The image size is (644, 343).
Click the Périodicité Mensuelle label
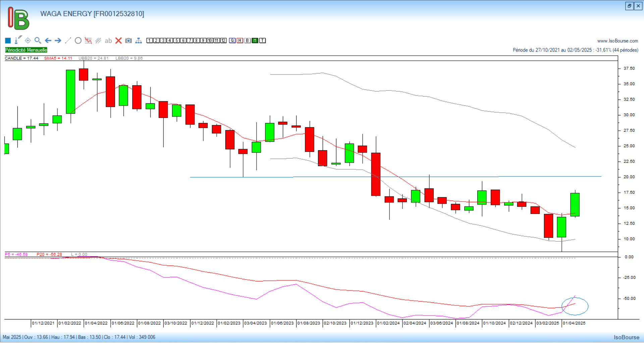tap(26, 50)
